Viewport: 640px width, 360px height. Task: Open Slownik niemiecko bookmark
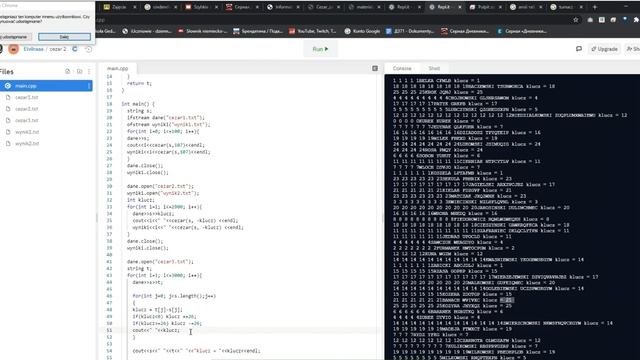point(202,31)
